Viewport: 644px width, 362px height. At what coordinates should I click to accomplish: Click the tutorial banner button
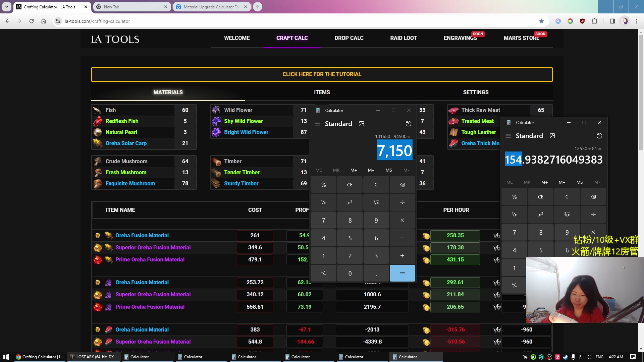pyautogui.click(x=322, y=74)
